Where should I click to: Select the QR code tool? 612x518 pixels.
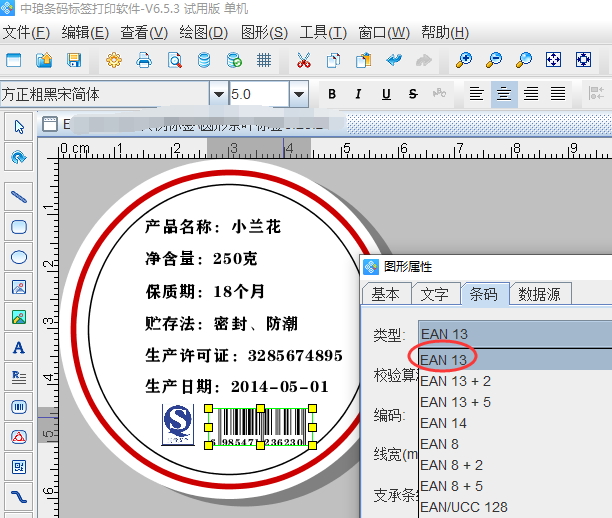click(19, 467)
